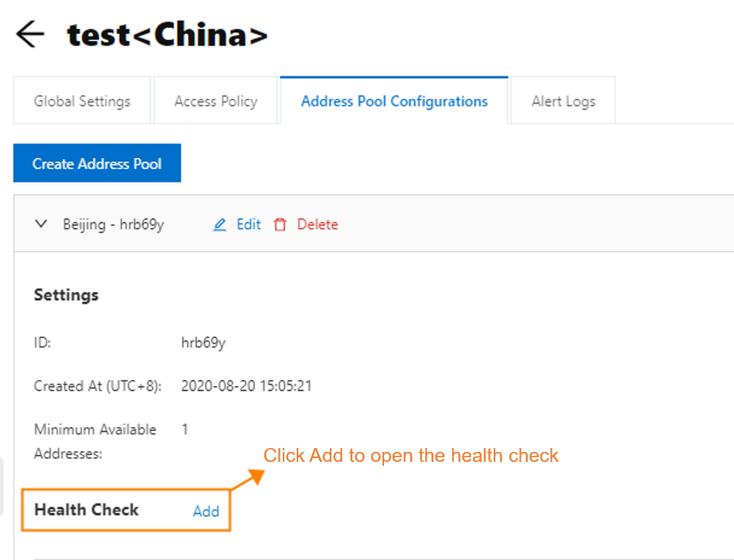Open the Access Policy tab
The height and width of the screenshot is (560, 734).
coord(216,100)
